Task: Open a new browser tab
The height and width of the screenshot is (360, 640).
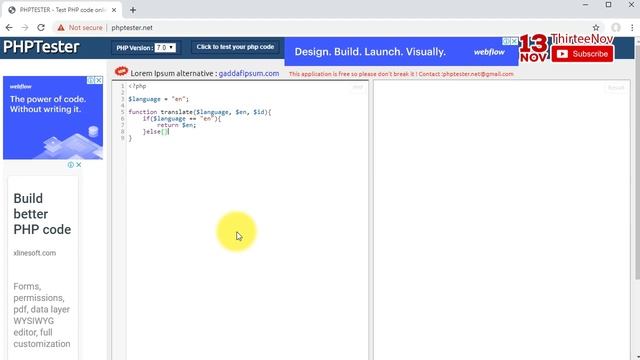Action: tap(133, 10)
